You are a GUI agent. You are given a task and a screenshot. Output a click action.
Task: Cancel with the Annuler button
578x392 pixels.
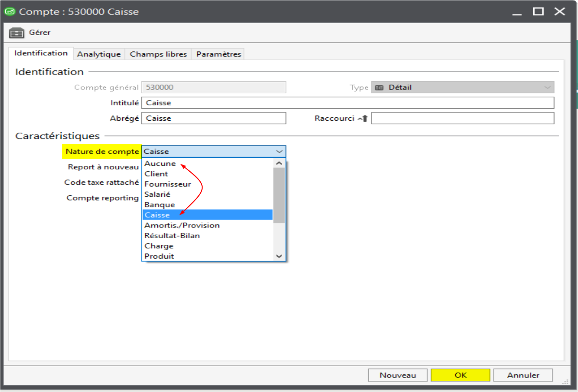pos(523,375)
